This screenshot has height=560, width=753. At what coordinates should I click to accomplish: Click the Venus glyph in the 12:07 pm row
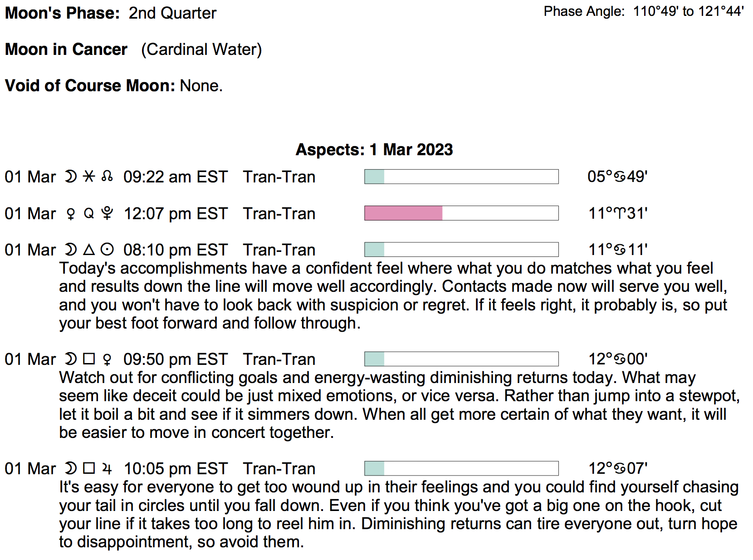(x=71, y=214)
